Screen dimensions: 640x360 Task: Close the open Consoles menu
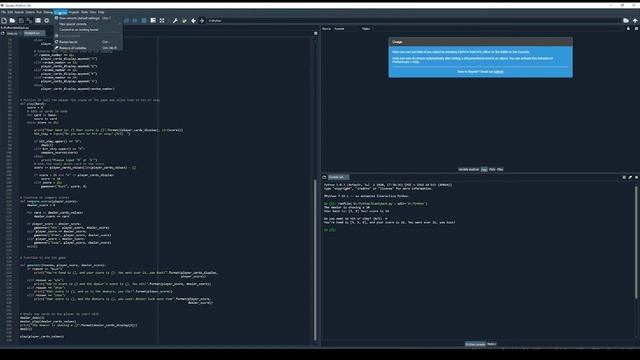point(60,12)
